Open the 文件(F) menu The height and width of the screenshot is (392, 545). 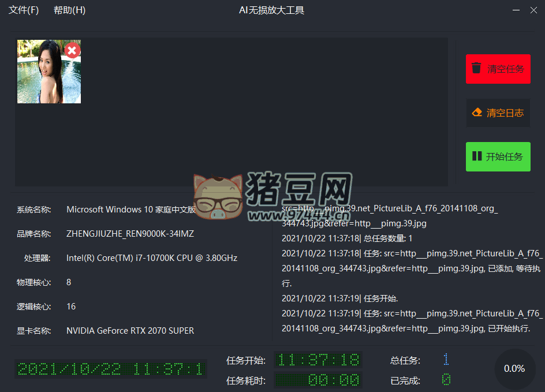click(24, 10)
